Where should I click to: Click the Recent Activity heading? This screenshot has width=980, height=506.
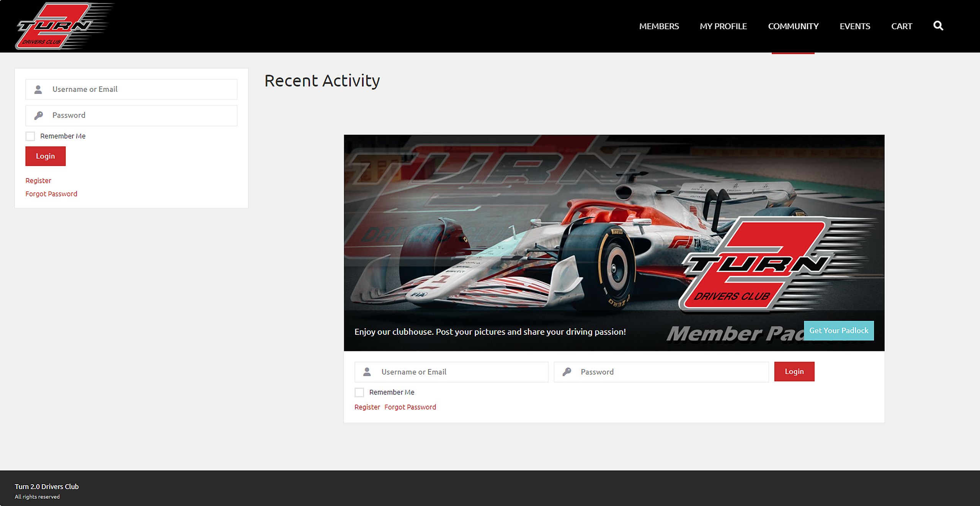pos(322,81)
